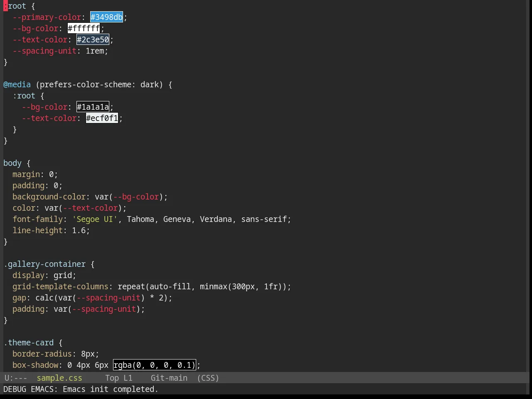The height and width of the screenshot is (399, 532).
Task: Click the padding: 0 declaration in body
Action: pos(37,185)
